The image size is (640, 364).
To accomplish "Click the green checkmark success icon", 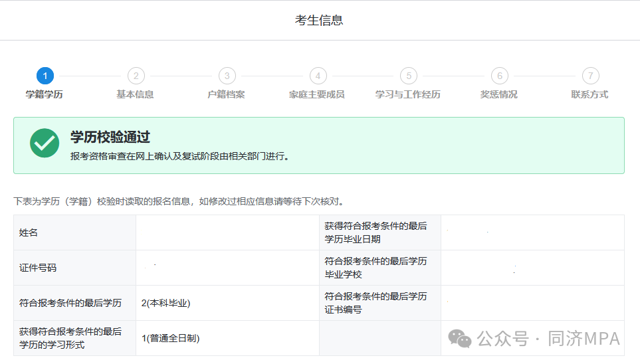I will click(45, 143).
